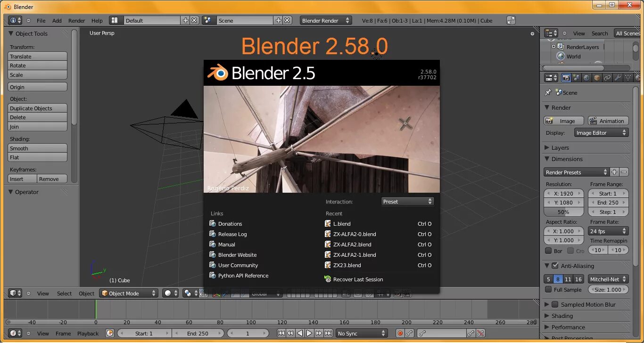Expand the Layers panel
This screenshot has width=644, height=343.
tap(547, 147)
